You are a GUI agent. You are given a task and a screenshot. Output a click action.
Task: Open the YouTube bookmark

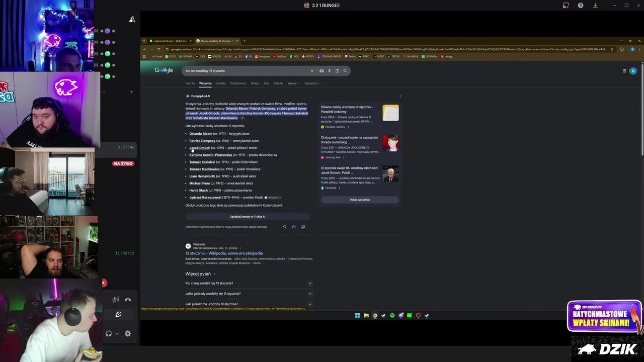point(280,56)
